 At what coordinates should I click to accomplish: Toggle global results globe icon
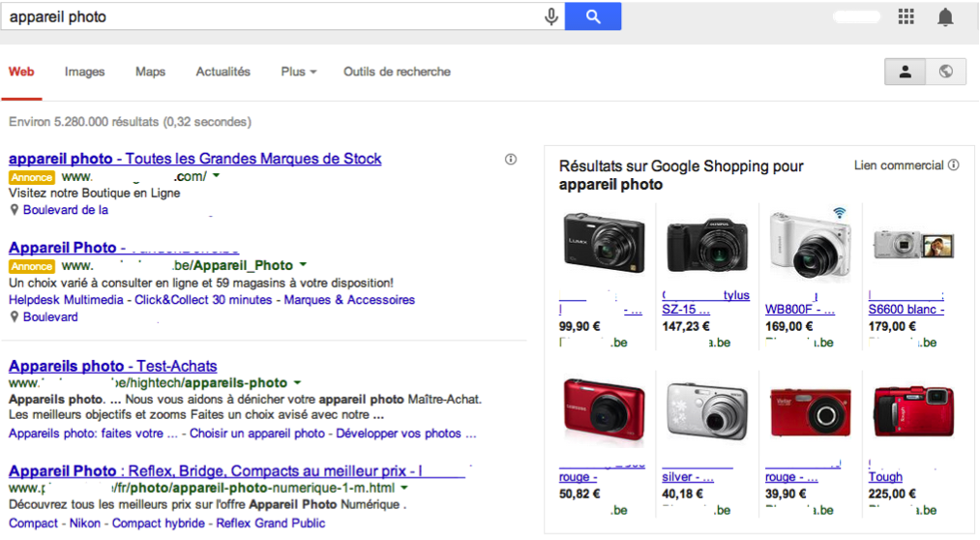tap(945, 72)
